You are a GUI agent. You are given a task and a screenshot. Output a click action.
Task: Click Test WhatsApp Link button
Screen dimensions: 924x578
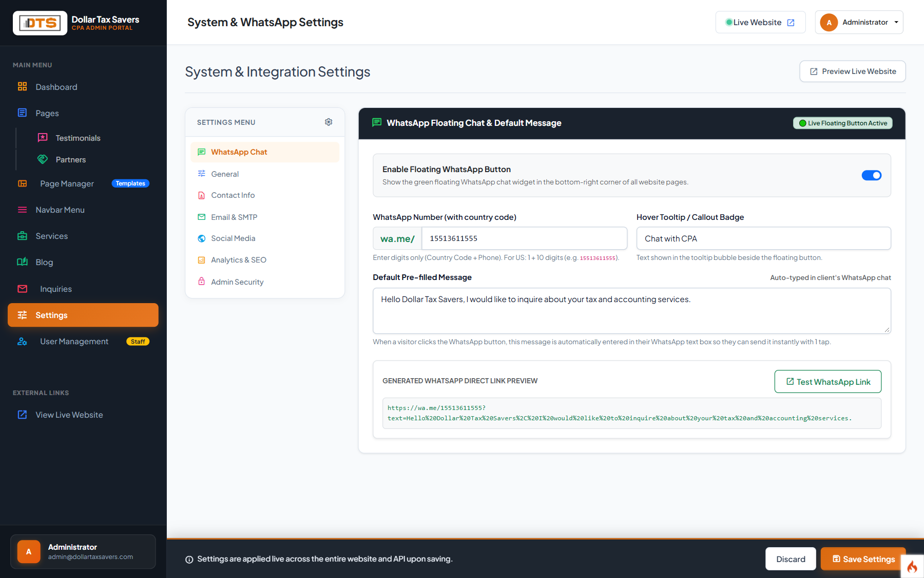point(827,382)
